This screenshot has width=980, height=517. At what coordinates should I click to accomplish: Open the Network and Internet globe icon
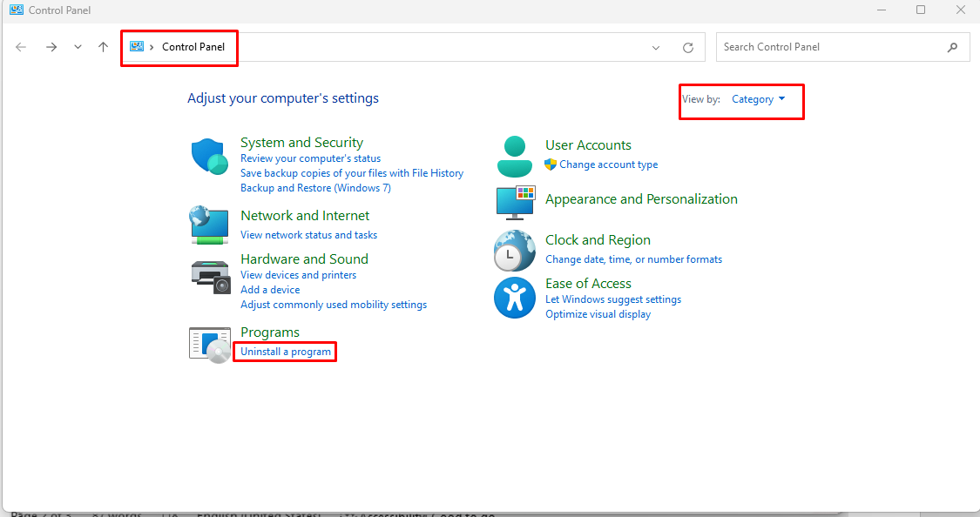(209, 225)
